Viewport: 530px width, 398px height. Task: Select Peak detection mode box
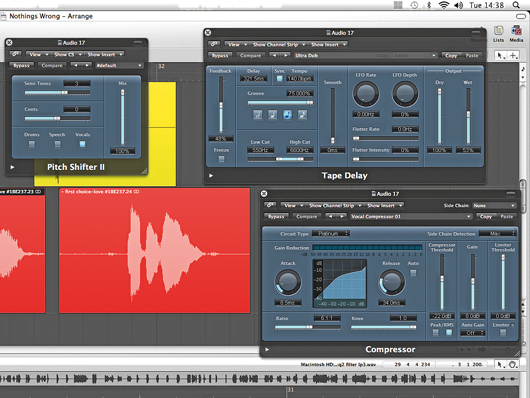[x=436, y=333]
